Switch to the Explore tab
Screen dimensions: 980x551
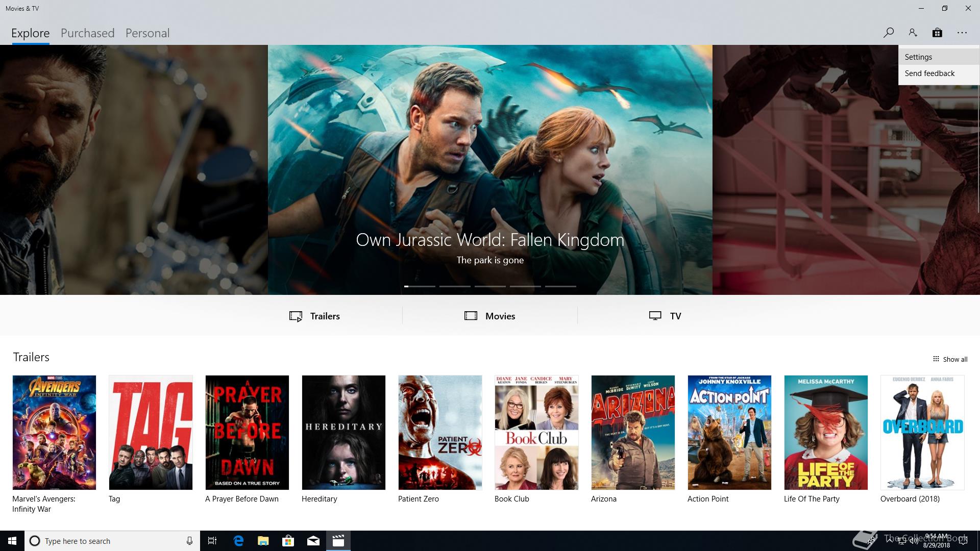point(31,33)
